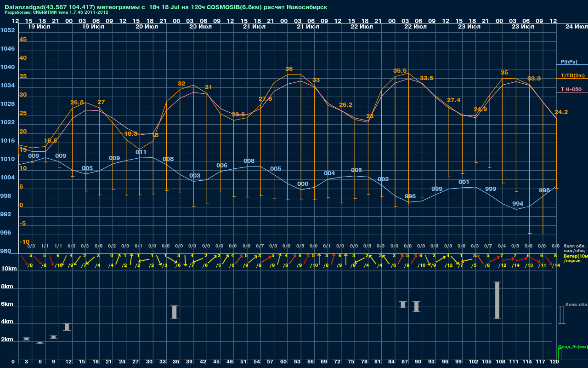Screen dimensions: 588x368
Task: Click the cloud bar above forecast hour 12
Action: coord(67,327)
